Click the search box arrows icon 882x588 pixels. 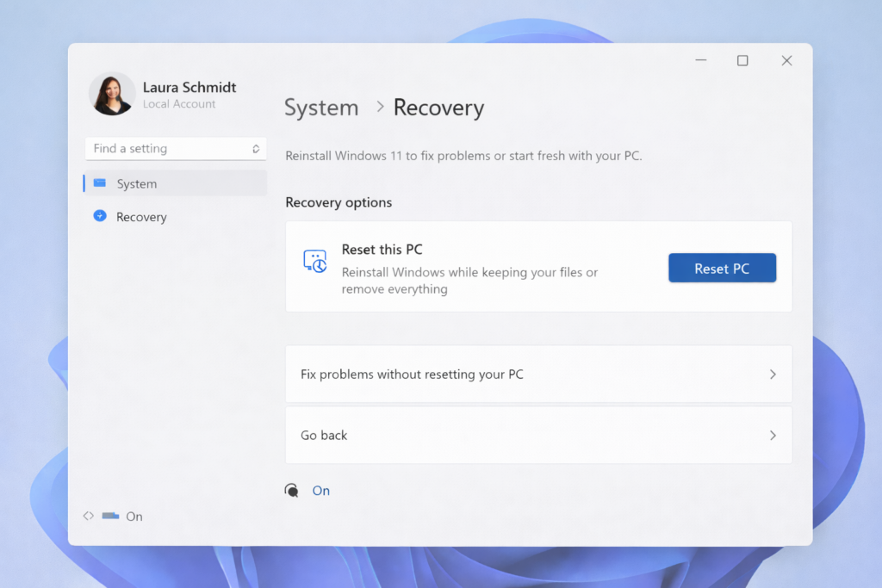256,149
